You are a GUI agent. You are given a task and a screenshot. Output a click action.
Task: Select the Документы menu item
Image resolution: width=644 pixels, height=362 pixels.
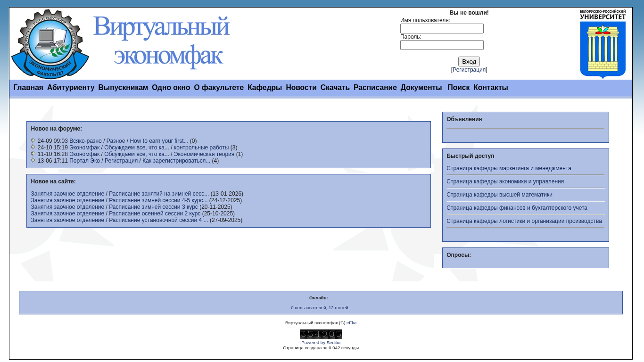point(421,88)
